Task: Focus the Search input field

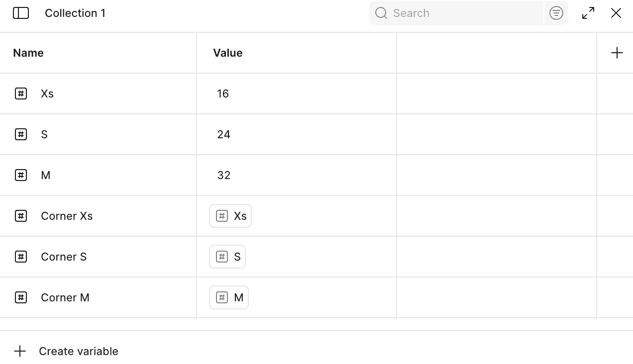Action: [463, 13]
